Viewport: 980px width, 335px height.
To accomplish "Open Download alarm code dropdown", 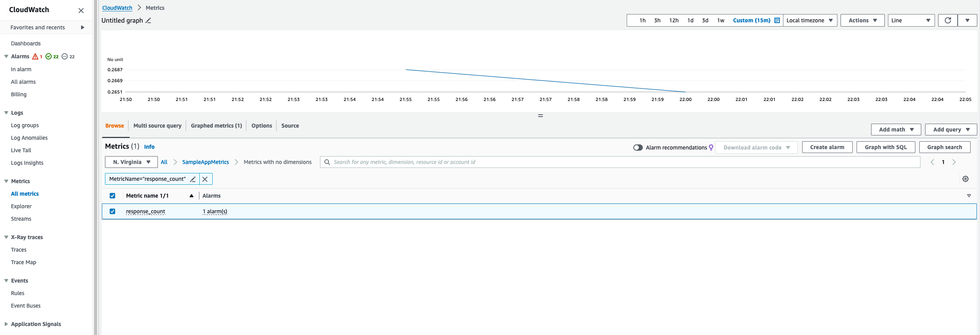I will pos(756,148).
